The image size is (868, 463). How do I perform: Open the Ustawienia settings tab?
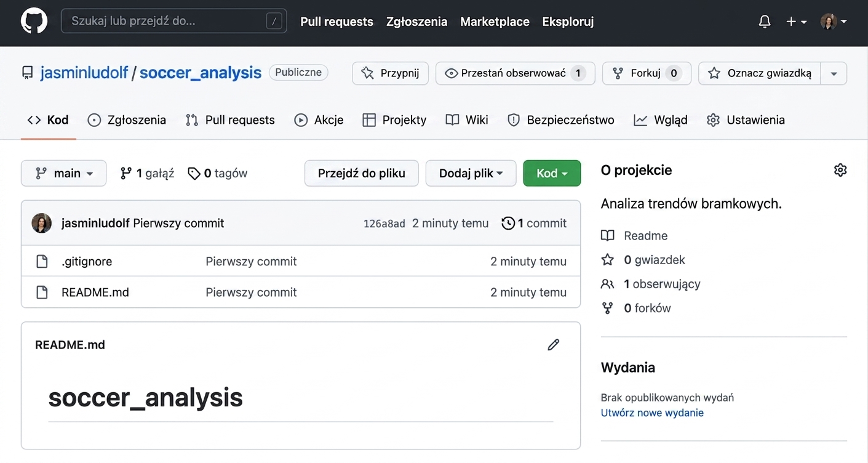click(x=746, y=120)
